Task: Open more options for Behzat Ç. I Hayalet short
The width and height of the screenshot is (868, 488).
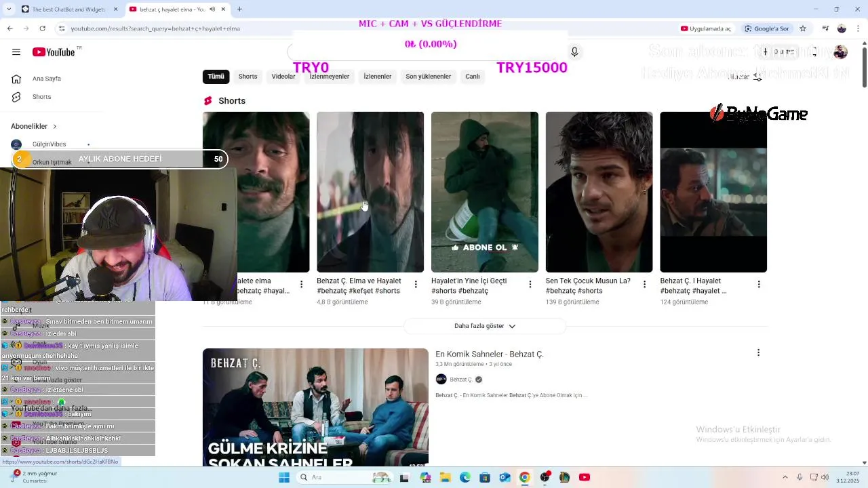Action: coord(759,284)
